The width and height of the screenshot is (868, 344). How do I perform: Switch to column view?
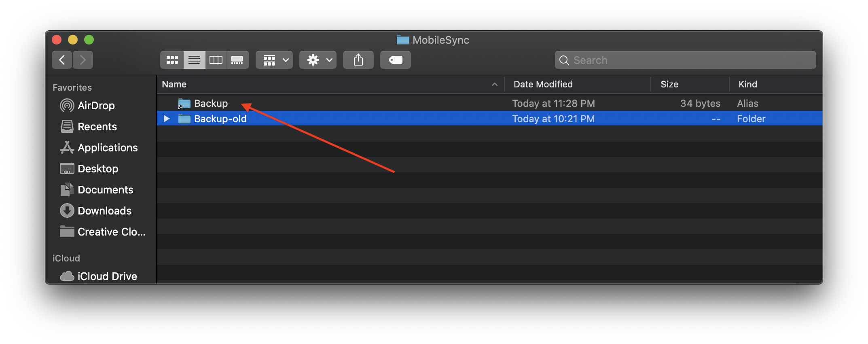[216, 60]
